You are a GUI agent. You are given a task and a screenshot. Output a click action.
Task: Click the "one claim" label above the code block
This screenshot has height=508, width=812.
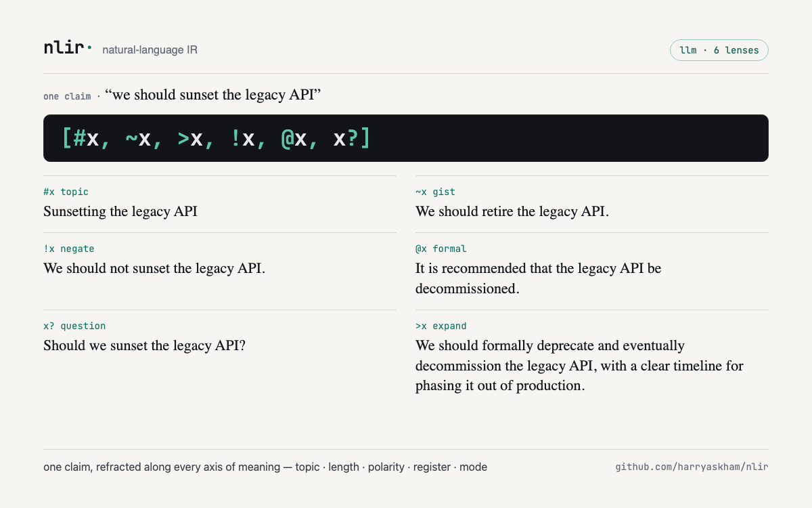(x=67, y=96)
